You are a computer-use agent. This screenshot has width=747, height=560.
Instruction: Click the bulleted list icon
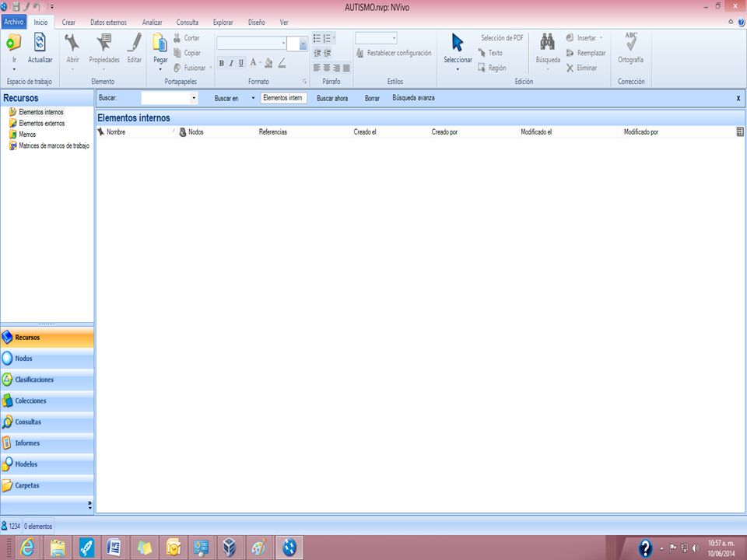[317, 38]
